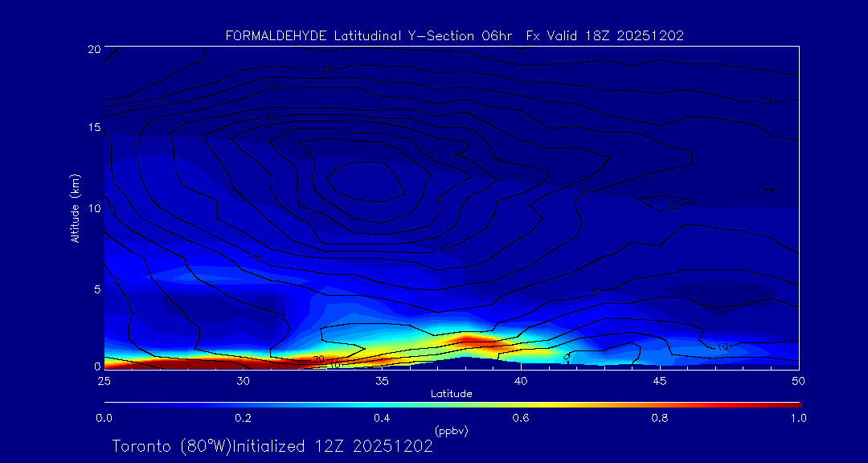
Task: Click the center of the closed contours near 12 km
Action: tap(366, 178)
